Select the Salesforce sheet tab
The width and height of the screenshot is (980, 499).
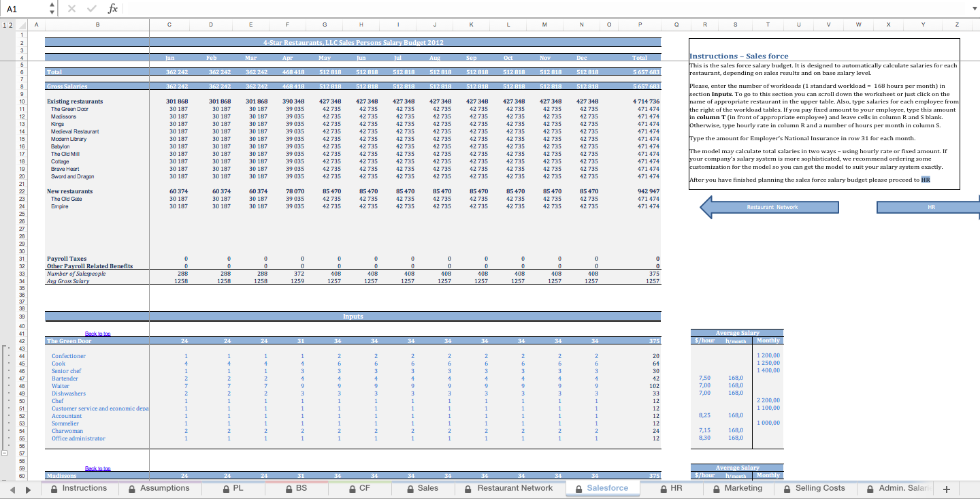pos(602,488)
